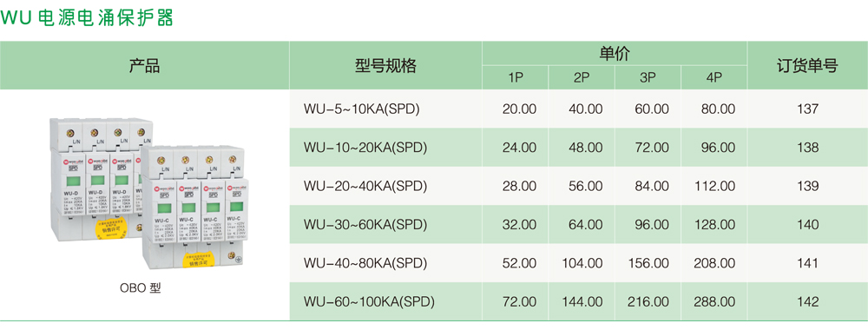Select the 2P price column header

pyautogui.click(x=582, y=78)
